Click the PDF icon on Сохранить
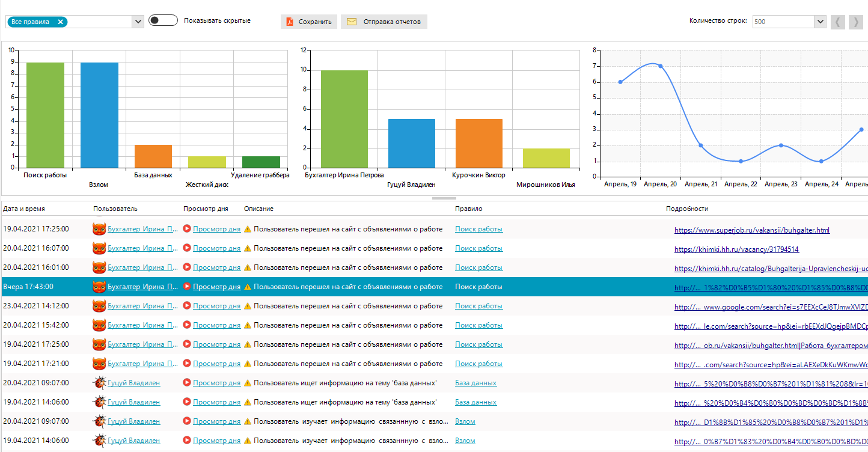Screen dimensions: 868x452 (290, 22)
